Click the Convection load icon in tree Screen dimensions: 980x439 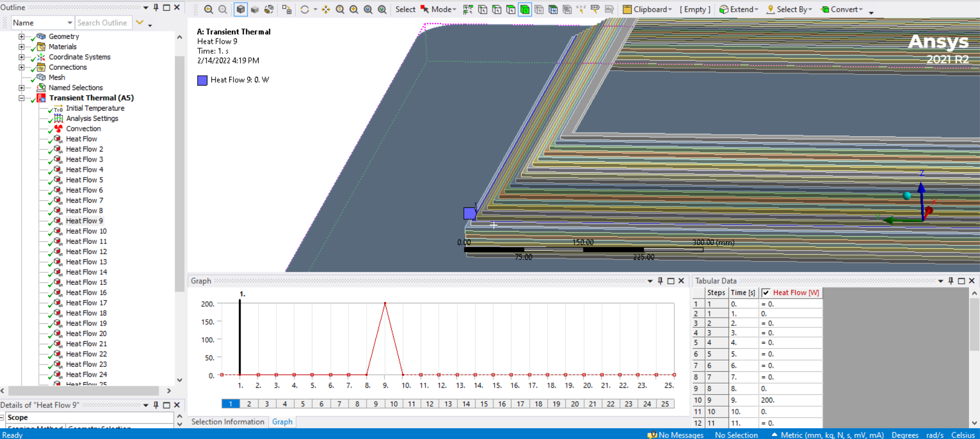(x=58, y=129)
